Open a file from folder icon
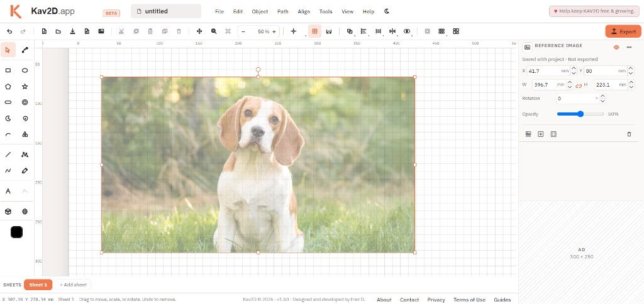The height and width of the screenshot is (304, 644). coord(58,31)
